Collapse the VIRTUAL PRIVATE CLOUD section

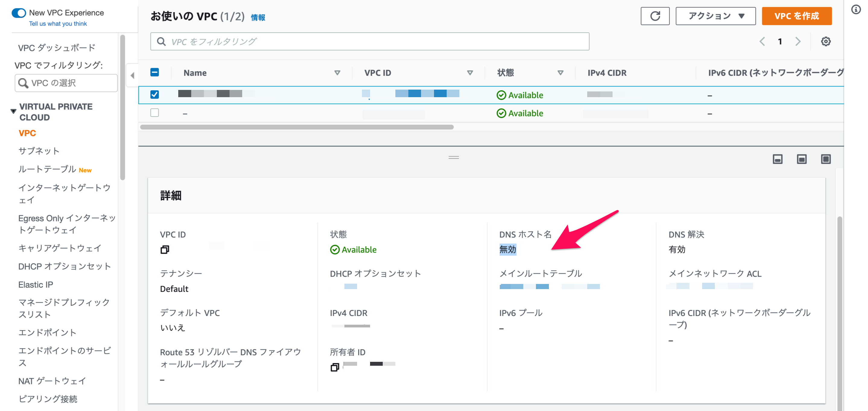14,111
